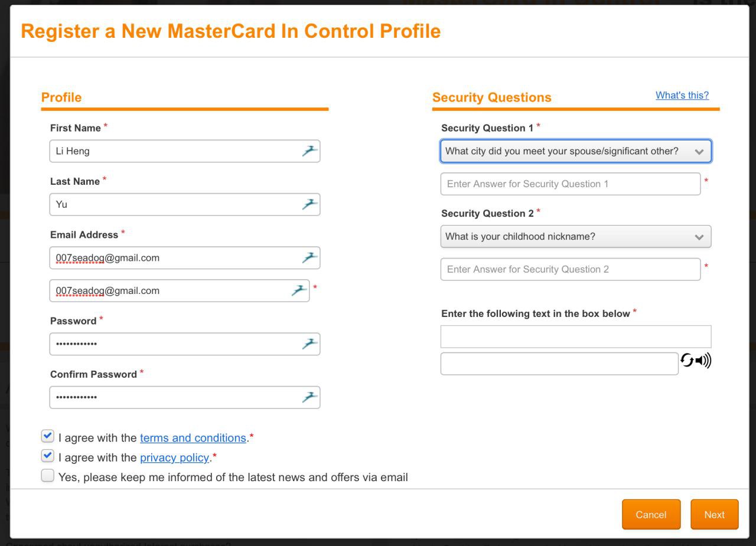The width and height of the screenshot is (756, 546).
Task: Play captcha audio with speaker icon
Action: coord(703,360)
